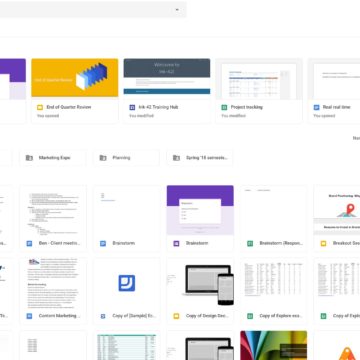360x360 pixels.
Task: Click the Docs icon beside Content Marketing
Action: [x=29, y=316]
